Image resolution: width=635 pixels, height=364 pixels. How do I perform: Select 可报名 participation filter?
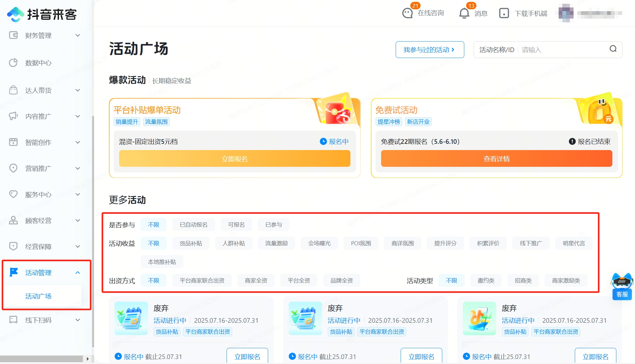(x=236, y=225)
